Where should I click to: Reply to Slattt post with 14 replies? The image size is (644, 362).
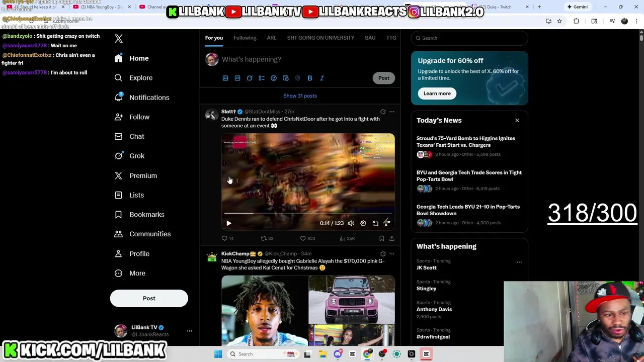click(x=227, y=239)
